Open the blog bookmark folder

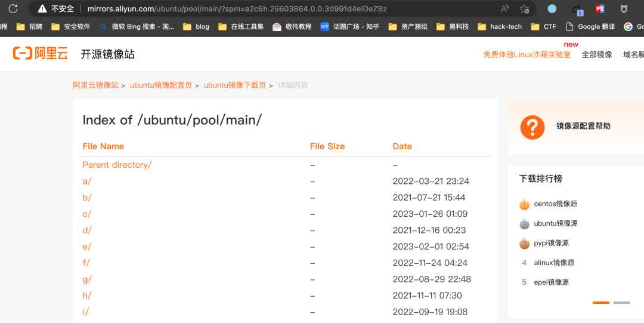(196, 27)
